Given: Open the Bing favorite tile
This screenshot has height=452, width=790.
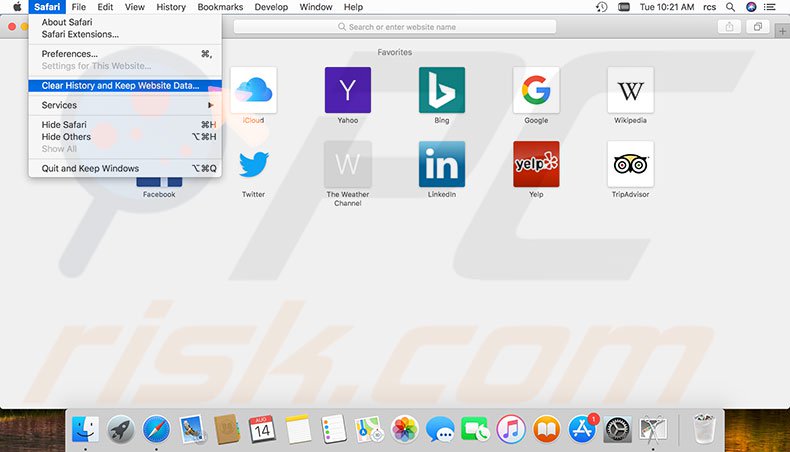Looking at the screenshot, I should pyautogui.click(x=442, y=90).
